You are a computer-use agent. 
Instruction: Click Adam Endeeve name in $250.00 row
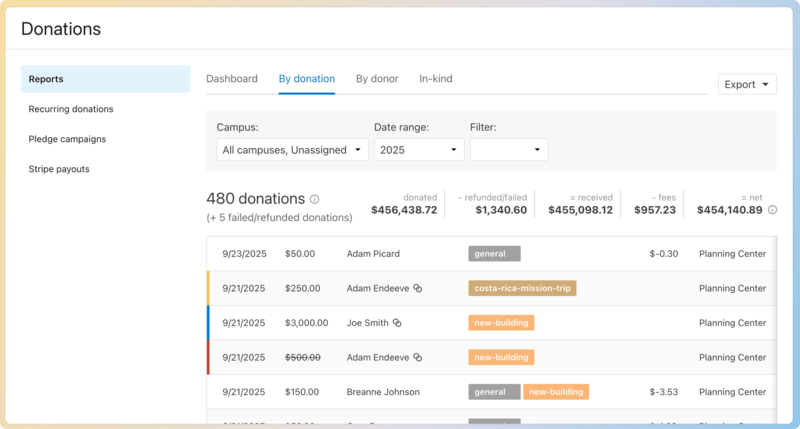[x=378, y=288]
